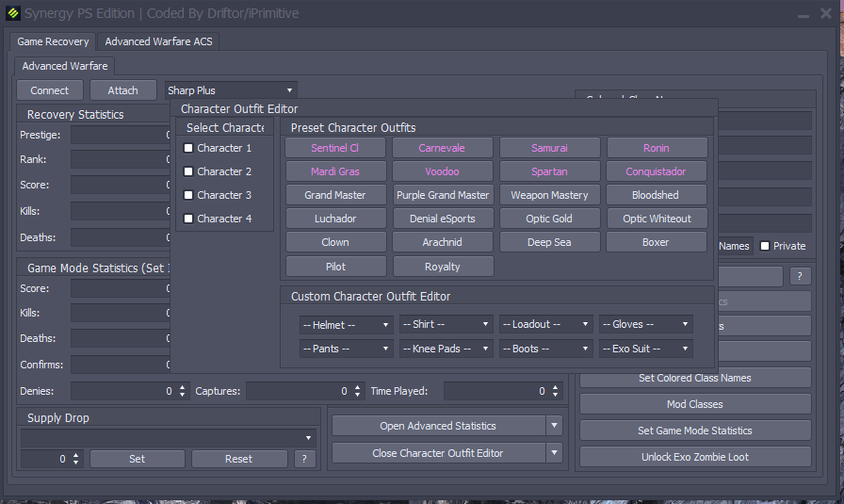Pick the Deep Sea outfit
The width and height of the screenshot is (844, 504).
[549, 242]
